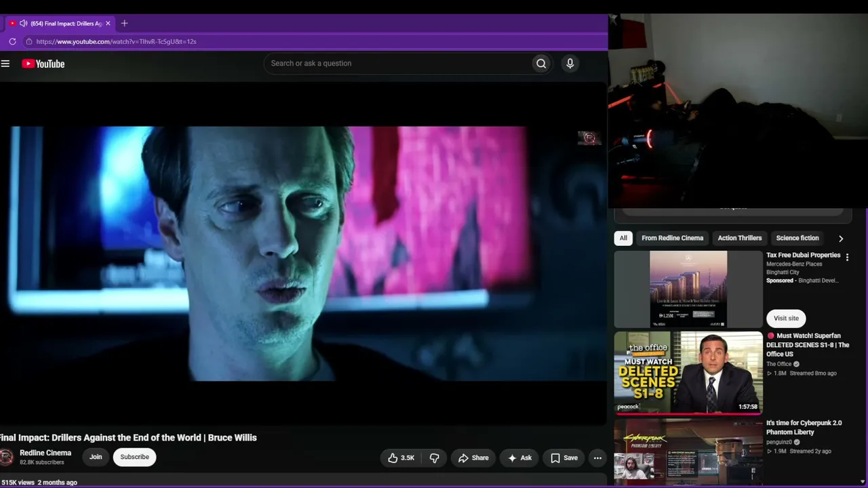Select the From Redline Cinema chip
This screenshot has width=868, height=488.
673,238
